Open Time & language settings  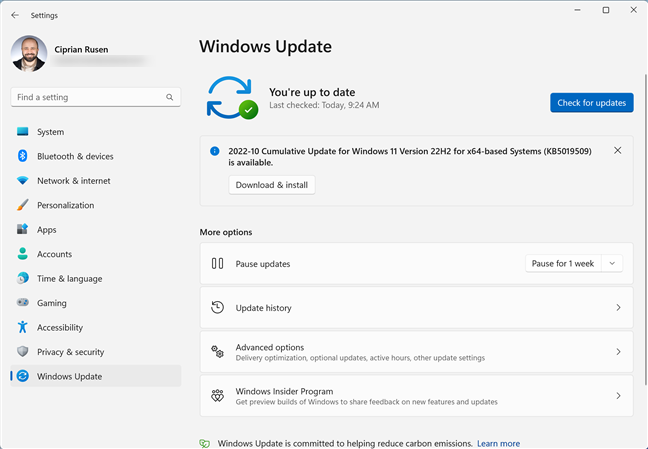95,278
